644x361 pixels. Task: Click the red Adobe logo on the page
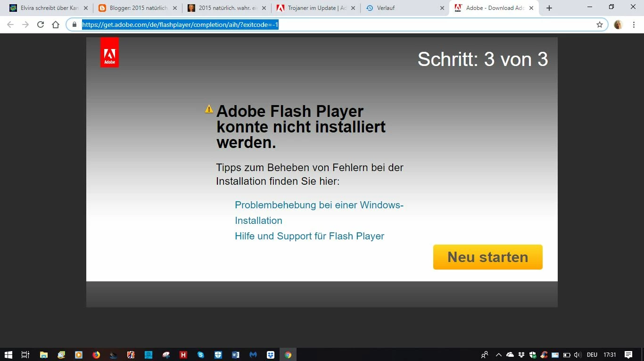[x=109, y=52]
